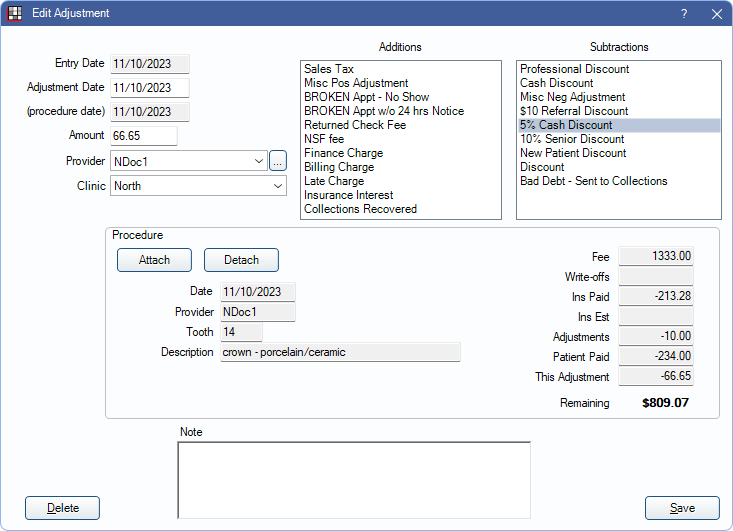Click into the Amount field
The width and height of the screenshot is (733, 531).
143,136
